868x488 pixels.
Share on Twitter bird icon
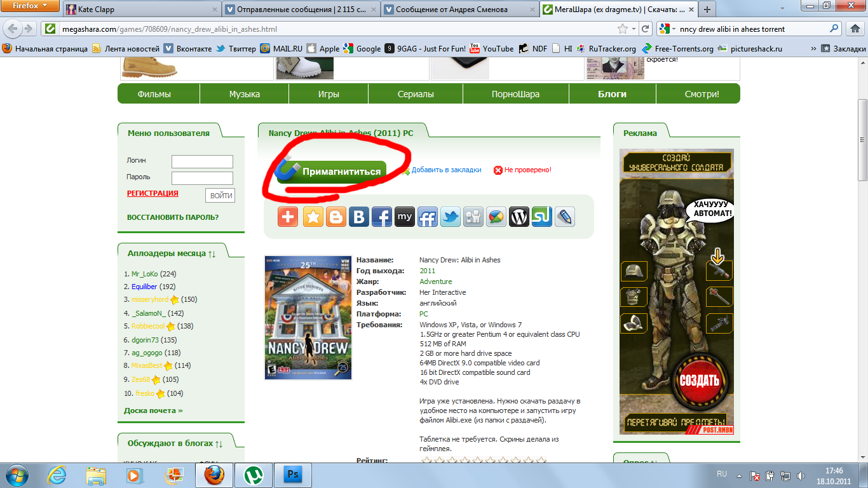pyautogui.click(x=451, y=217)
